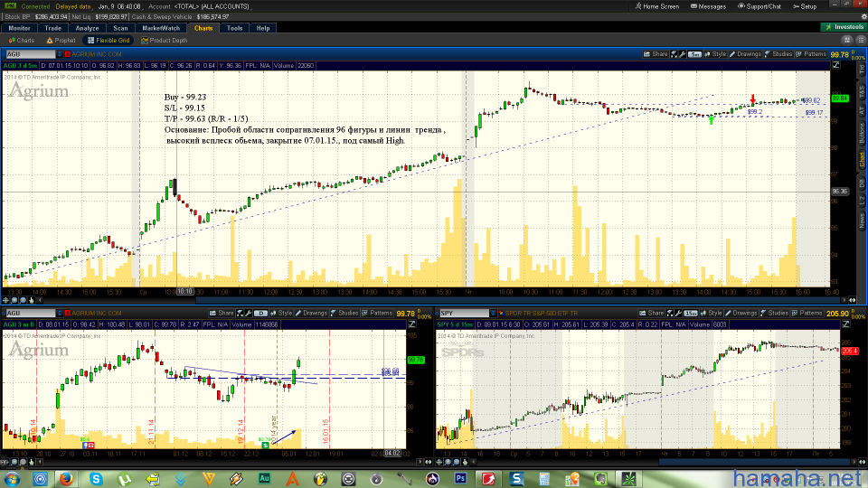
Task: Open the Help tab
Action: click(x=263, y=28)
